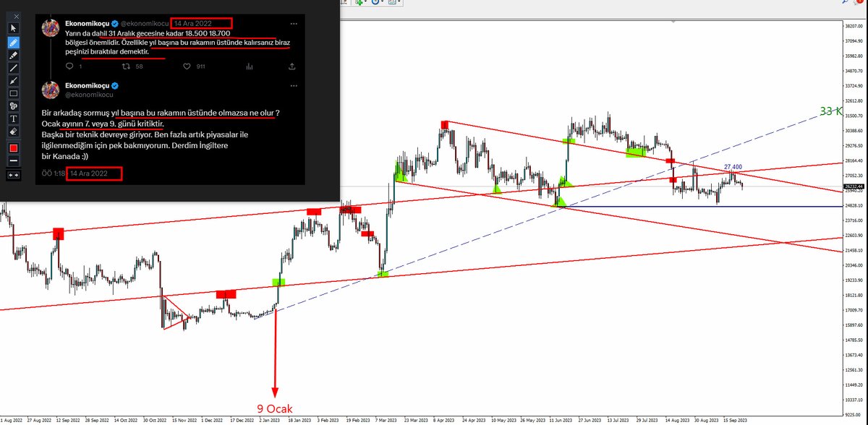The image size is (868, 425).
Task: Click the 22603.90 price axis label
Action: [854, 236]
